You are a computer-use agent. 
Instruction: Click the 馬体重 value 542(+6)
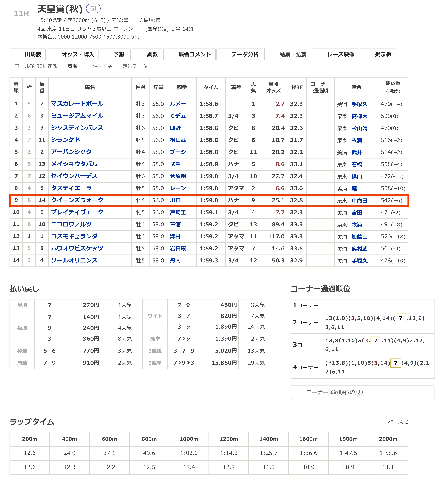[391, 200]
